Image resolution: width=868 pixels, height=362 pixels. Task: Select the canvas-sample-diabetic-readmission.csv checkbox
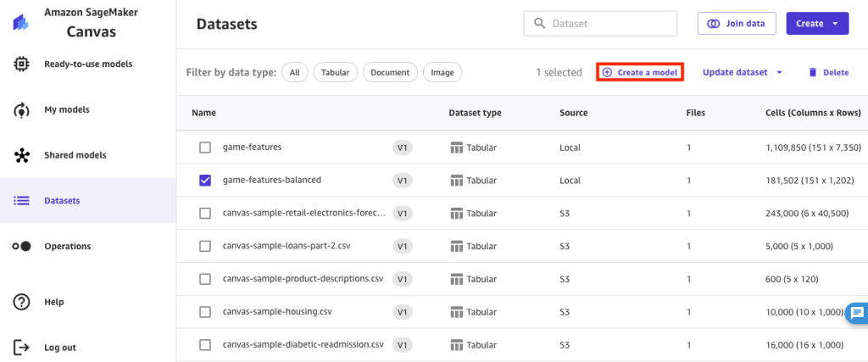tap(205, 345)
